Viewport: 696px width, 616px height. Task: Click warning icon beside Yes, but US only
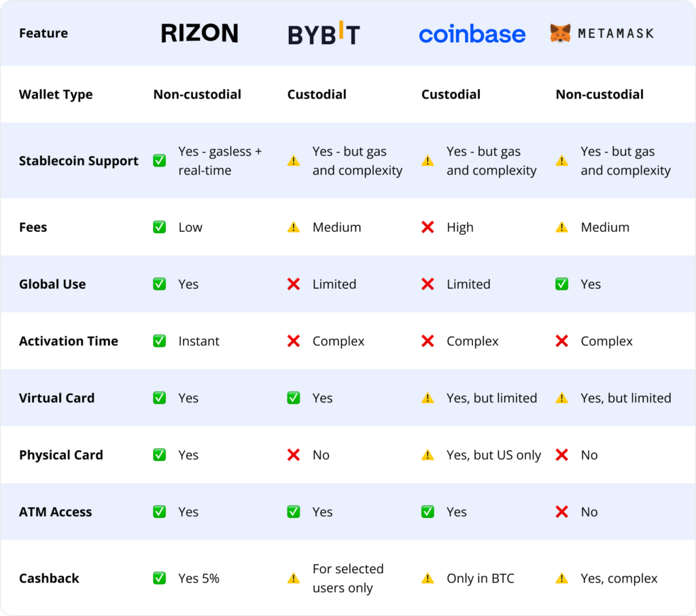(x=428, y=455)
